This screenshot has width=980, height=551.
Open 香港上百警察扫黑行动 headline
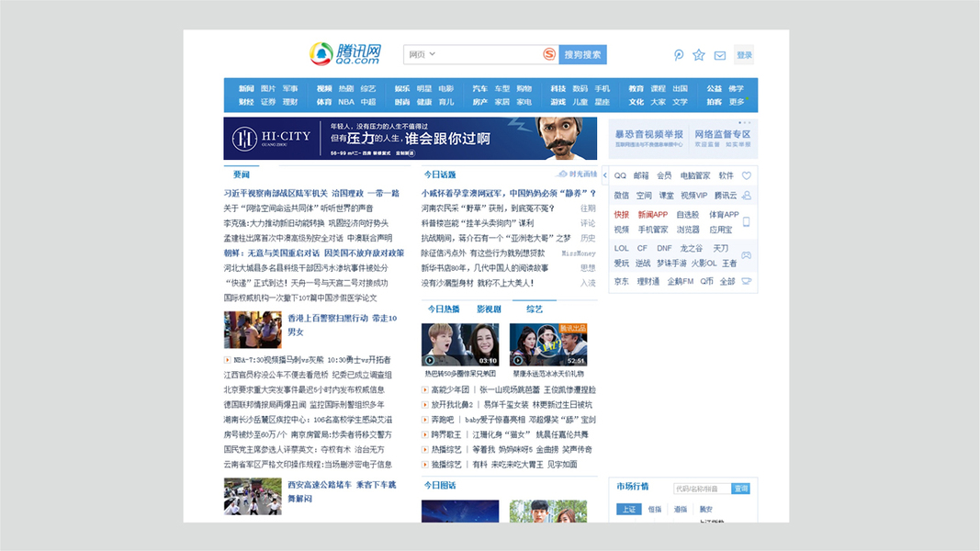(342, 325)
